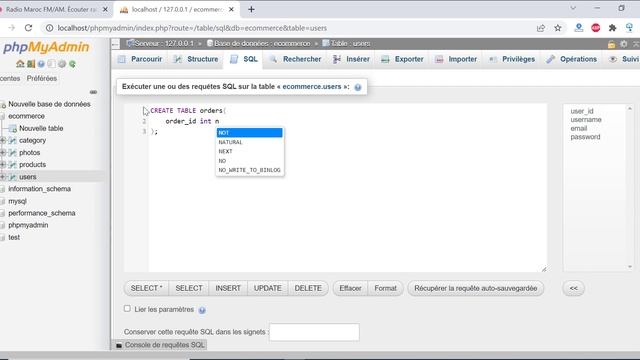Click the ecommerce.users link in header
The height and width of the screenshot is (360, 640).
312,87
